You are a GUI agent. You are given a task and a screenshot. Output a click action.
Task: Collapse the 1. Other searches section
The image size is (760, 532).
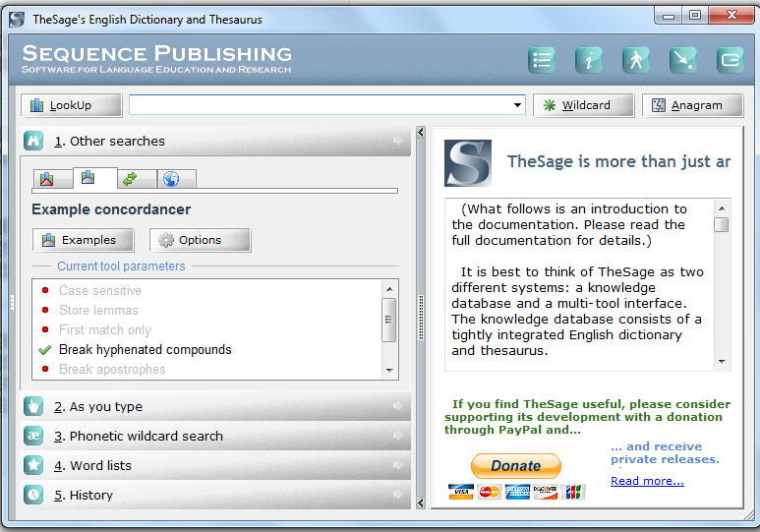pos(215,141)
